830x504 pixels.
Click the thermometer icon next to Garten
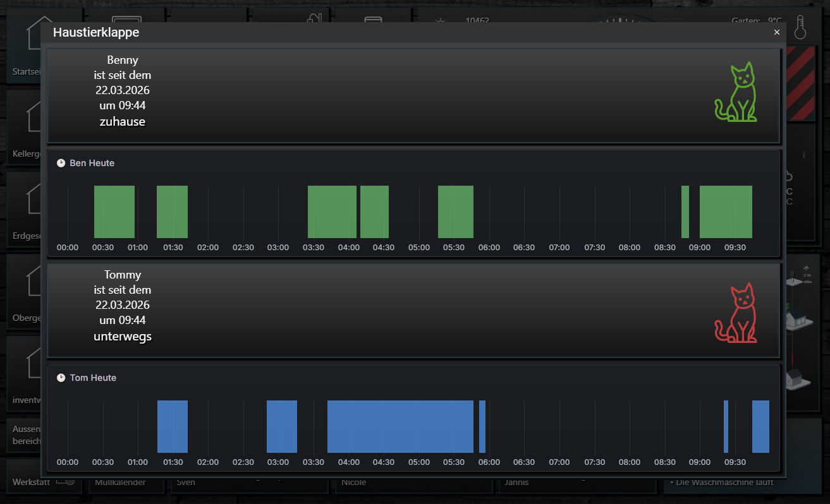tap(800, 28)
